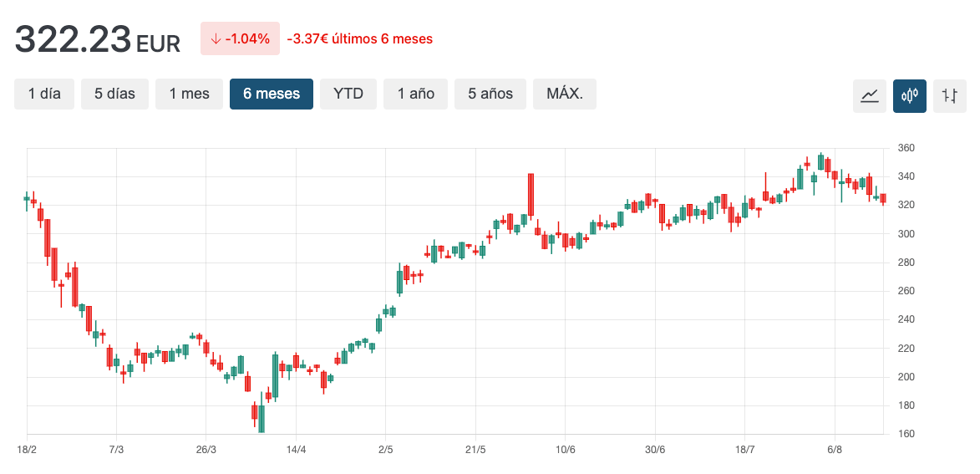Image resolution: width=980 pixels, height=474 pixels.
Task: Click the EUR currency label
Action: [158, 43]
